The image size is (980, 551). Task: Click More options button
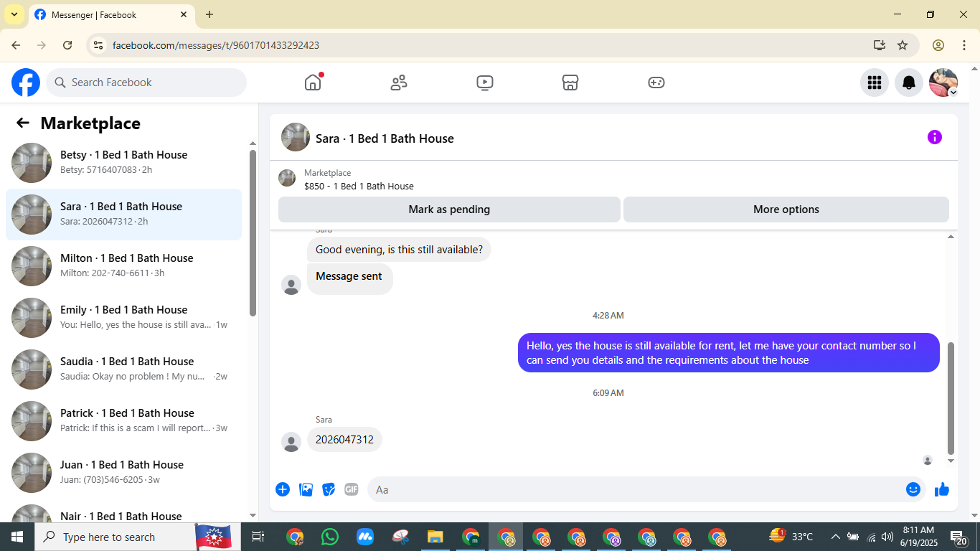[x=786, y=209]
